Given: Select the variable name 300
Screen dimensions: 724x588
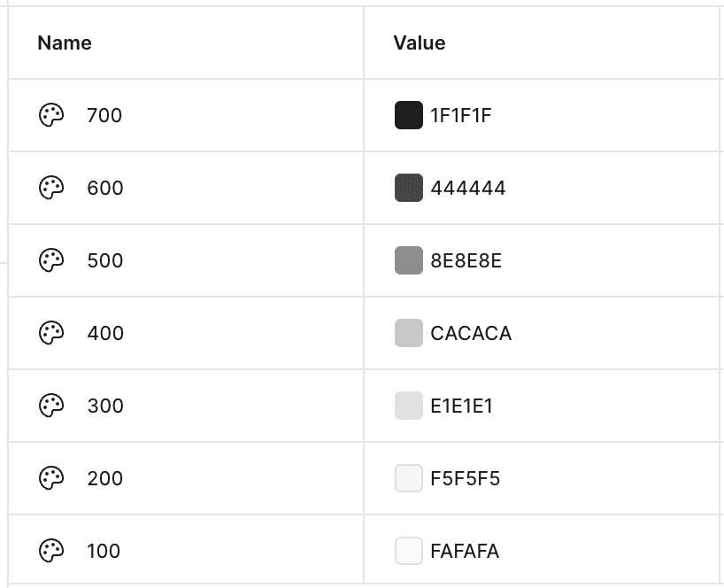Looking at the screenshot, I should tap(105, 406).
